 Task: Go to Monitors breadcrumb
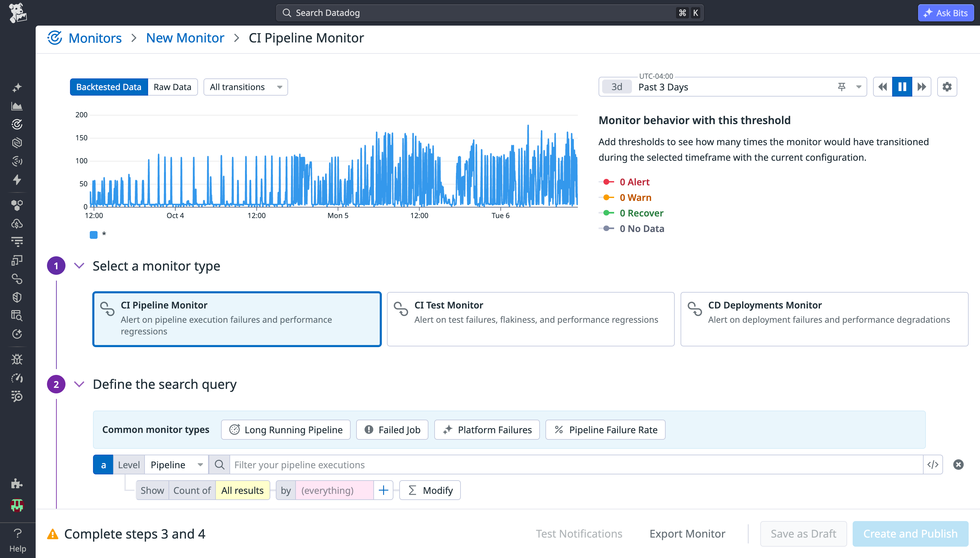[95, 38]
